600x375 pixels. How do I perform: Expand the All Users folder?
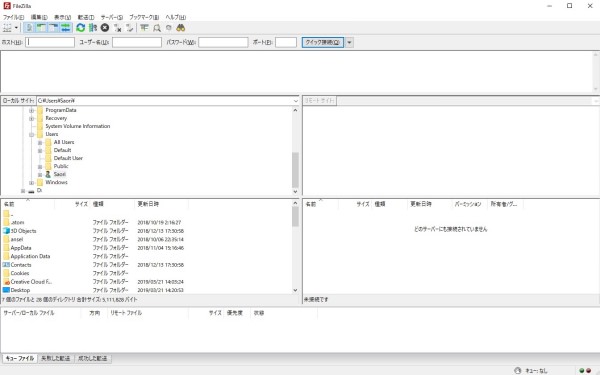point(40,142)
